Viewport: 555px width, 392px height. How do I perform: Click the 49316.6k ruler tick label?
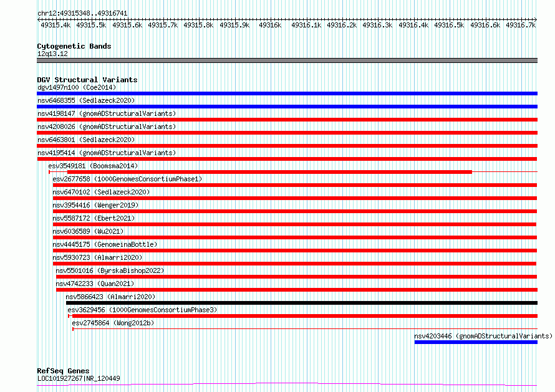pos(485,25)
